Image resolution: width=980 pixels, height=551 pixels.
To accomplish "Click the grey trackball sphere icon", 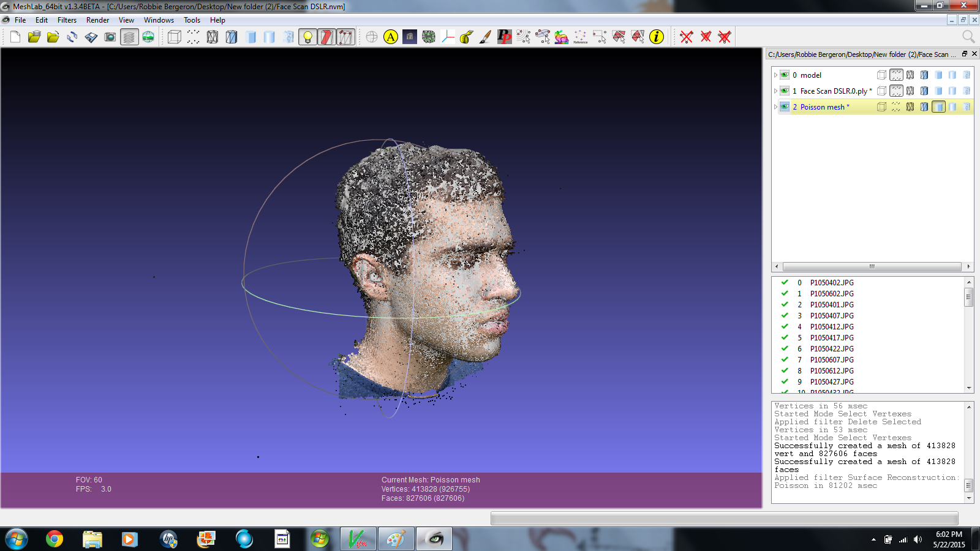I will (x=372, y=37).
